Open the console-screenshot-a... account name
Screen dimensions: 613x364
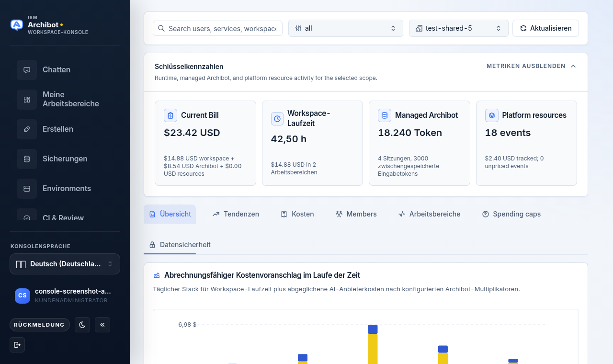click(73, 291)
